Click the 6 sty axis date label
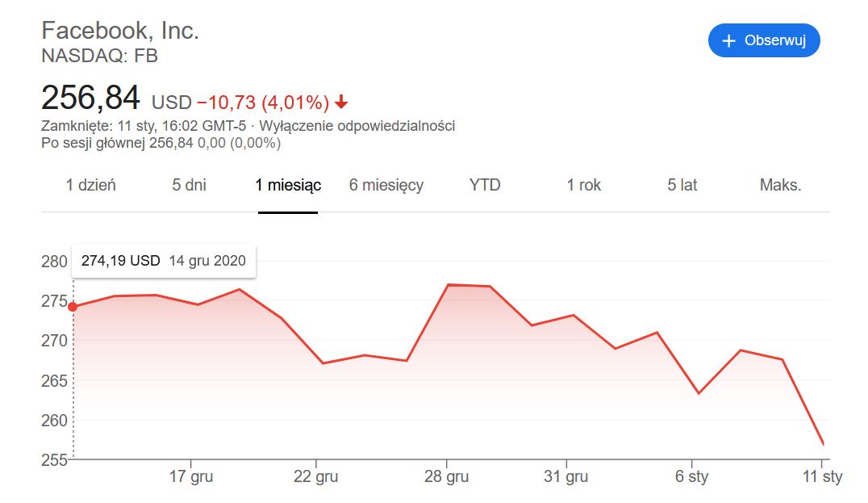Viewport: 868px width, 503px height. tap(692, 477)
